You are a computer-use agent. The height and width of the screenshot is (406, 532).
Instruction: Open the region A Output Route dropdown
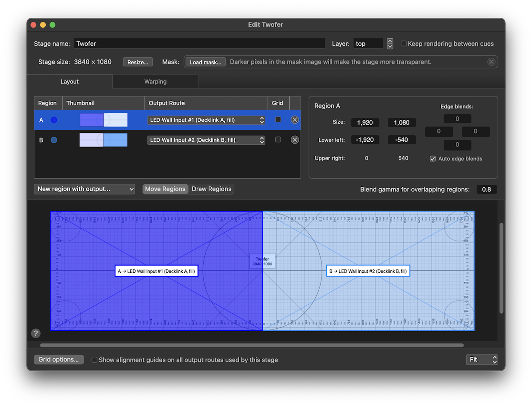206,120
